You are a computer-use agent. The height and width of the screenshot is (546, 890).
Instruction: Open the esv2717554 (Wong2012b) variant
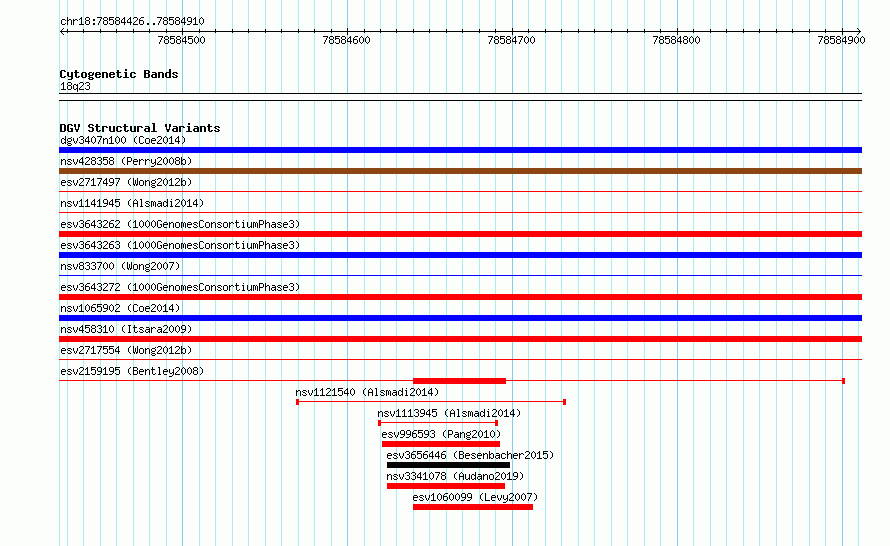pos(126,350)
